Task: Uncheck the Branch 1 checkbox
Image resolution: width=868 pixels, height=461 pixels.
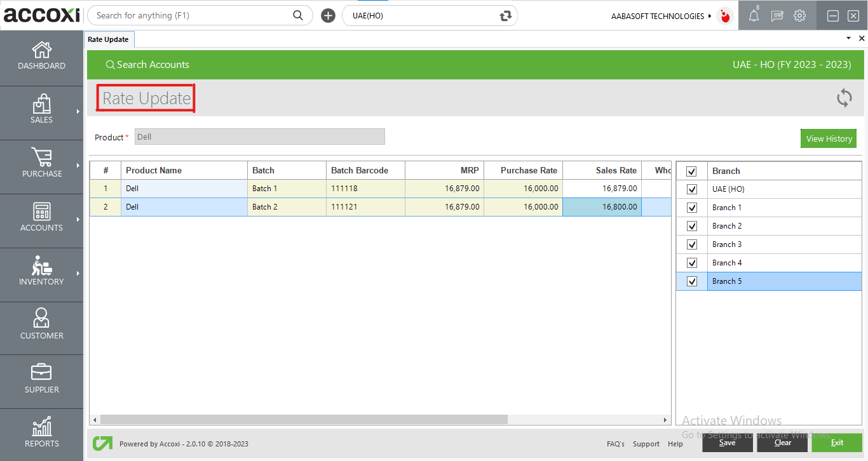Action: pos(692,208)
